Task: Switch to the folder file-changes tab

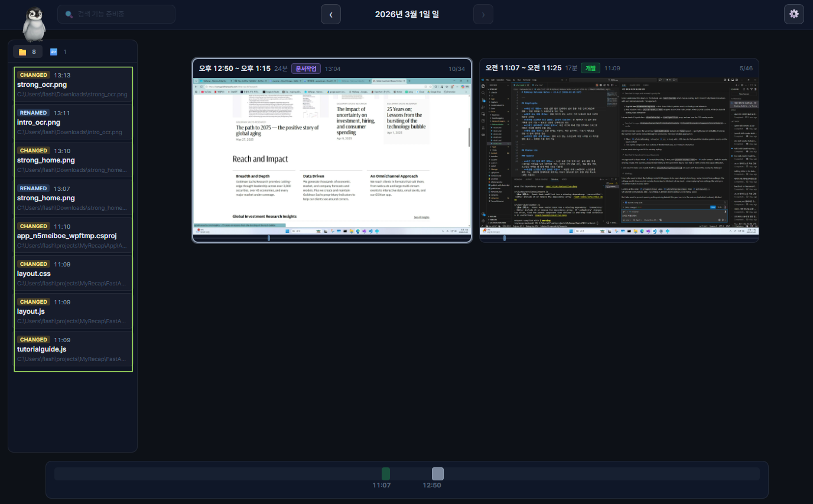Action: click(x=28, y=52)
